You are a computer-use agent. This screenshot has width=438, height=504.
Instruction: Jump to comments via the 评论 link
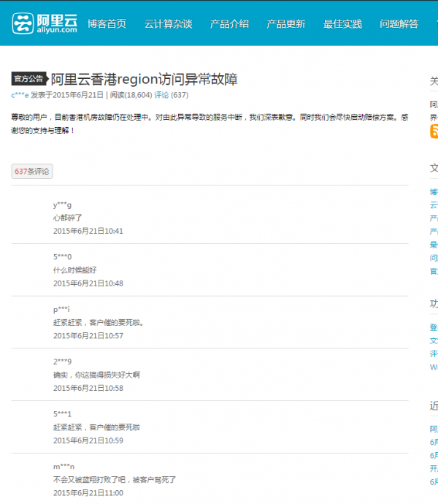click(x=161, y=95)
